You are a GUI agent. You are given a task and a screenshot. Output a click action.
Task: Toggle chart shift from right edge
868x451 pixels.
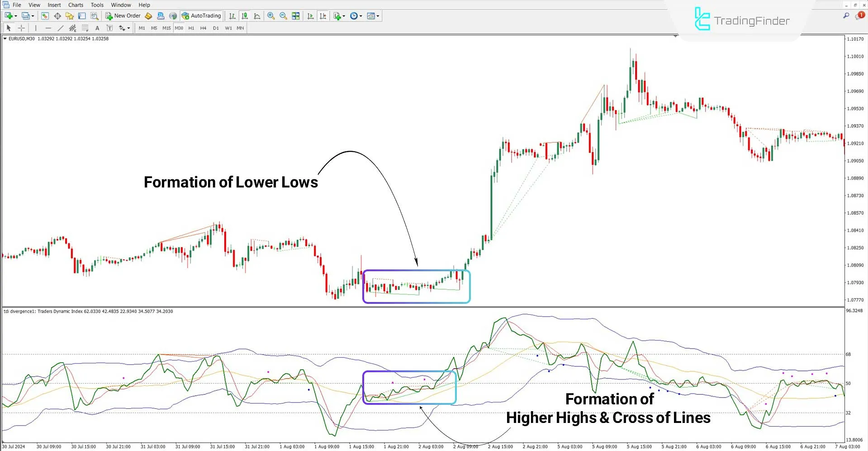(x=323, y=15)
